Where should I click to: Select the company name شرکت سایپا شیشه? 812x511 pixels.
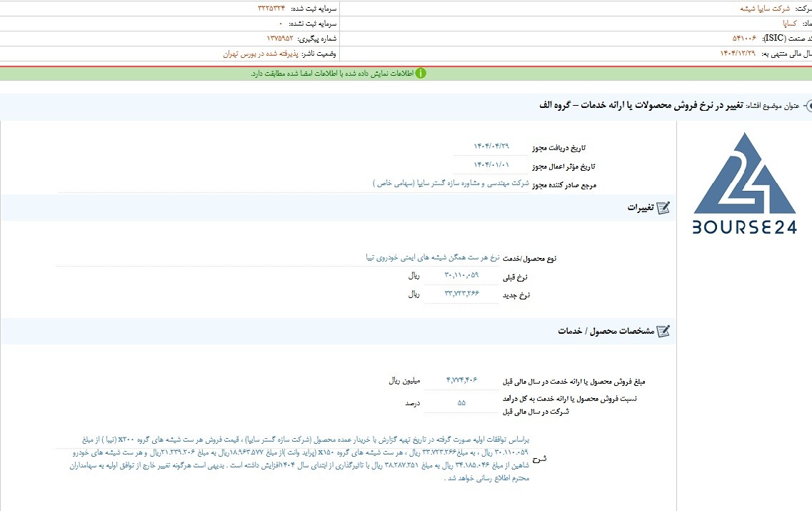pos(765,9)
